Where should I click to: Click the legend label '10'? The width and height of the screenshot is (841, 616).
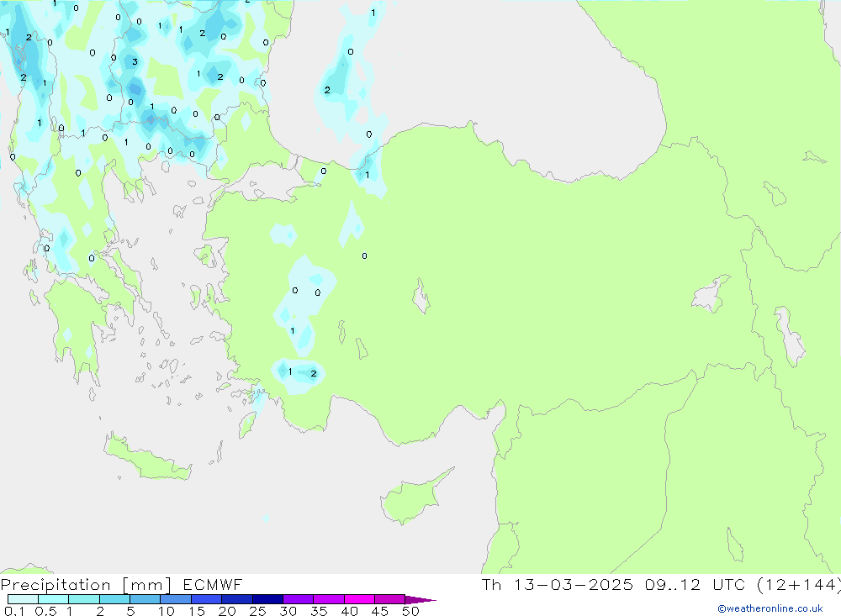(166, 611)
